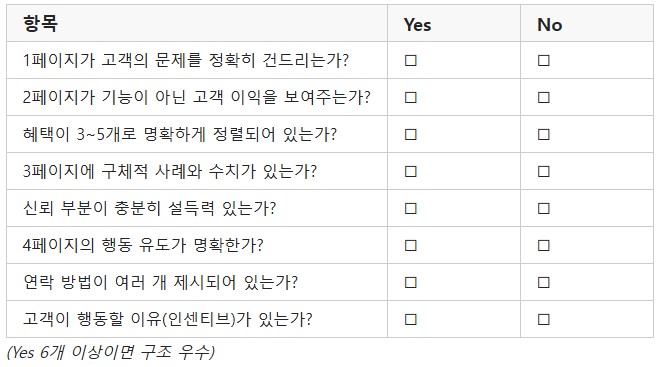Image resolution: width=664 pixels, height=367 pixels.
Task: Select No checkbox for 신뢰 부분이 충분히 설득력
Action: (544, 208)
